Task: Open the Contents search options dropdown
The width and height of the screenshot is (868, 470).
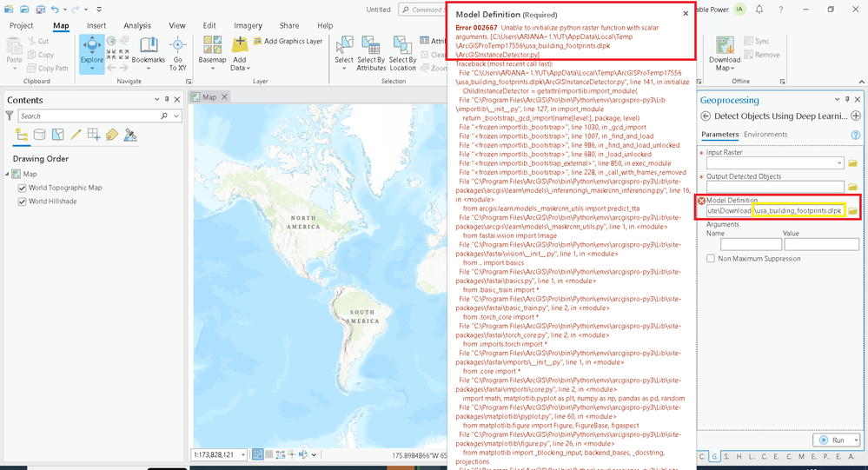Action: [176, 116]
